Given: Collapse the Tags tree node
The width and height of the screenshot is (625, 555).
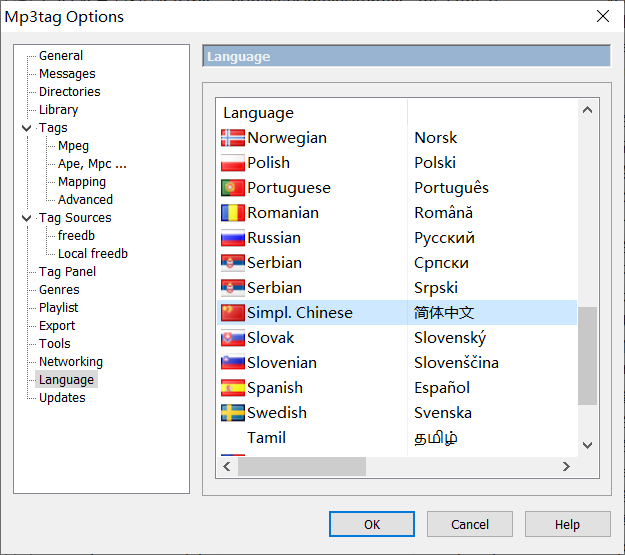Looking at the screenshot, I should point(26,128).
